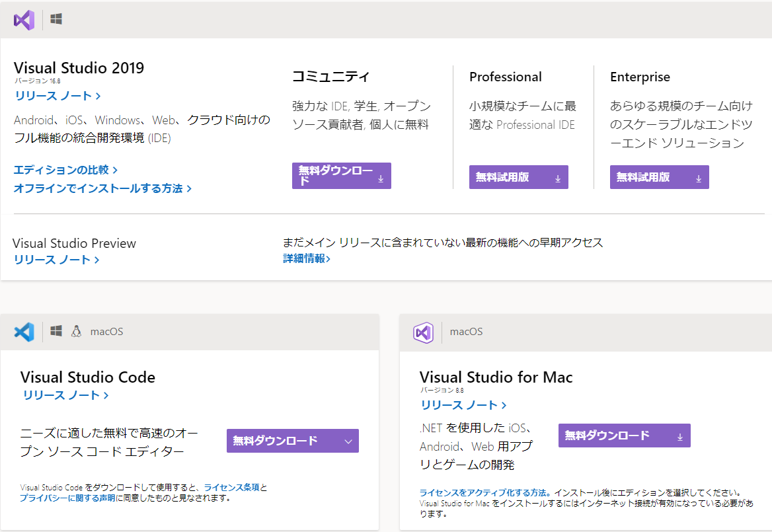Screen dimensions: 772x532
Task: Click the Professional edition heading
Action: 505,77
